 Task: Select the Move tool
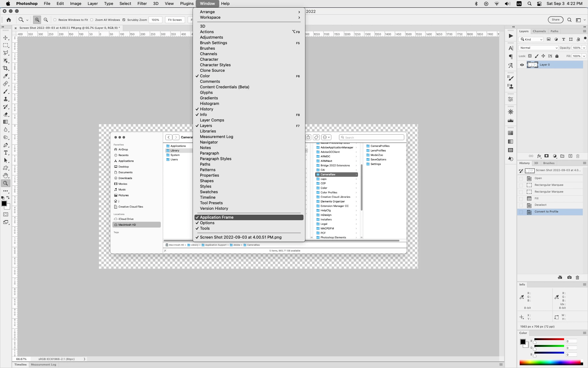[x=6, y=38]
